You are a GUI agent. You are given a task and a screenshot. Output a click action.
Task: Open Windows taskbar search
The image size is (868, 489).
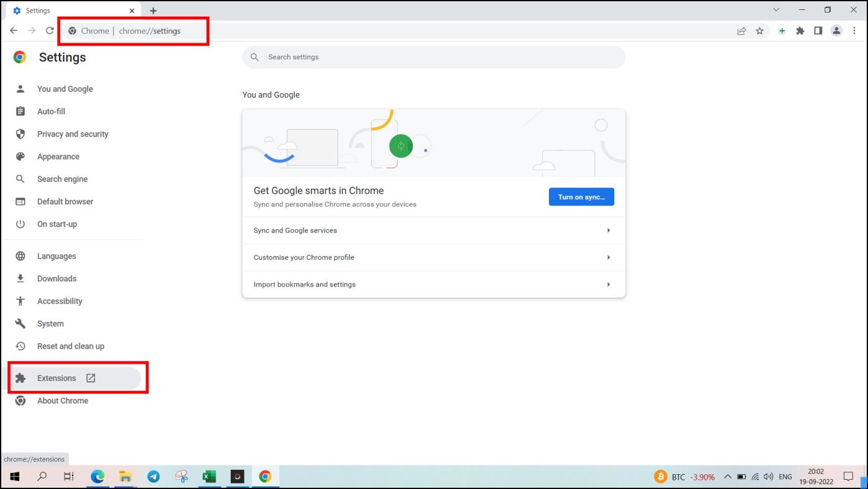[x=42, y=477]
